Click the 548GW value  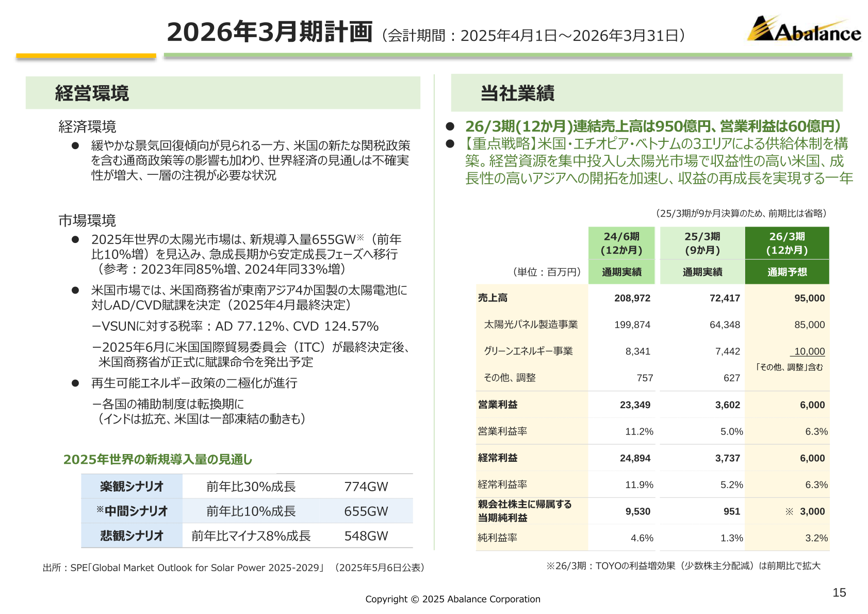[x=366, y=536]
